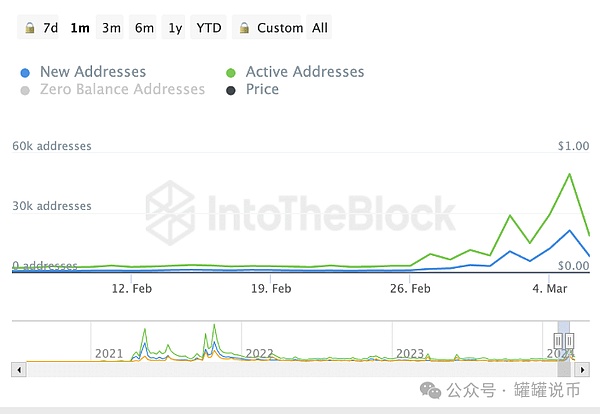Click the lock icon beside 7d
The height and width of the screenshot is (414, 600).
(x=32, y=28)
